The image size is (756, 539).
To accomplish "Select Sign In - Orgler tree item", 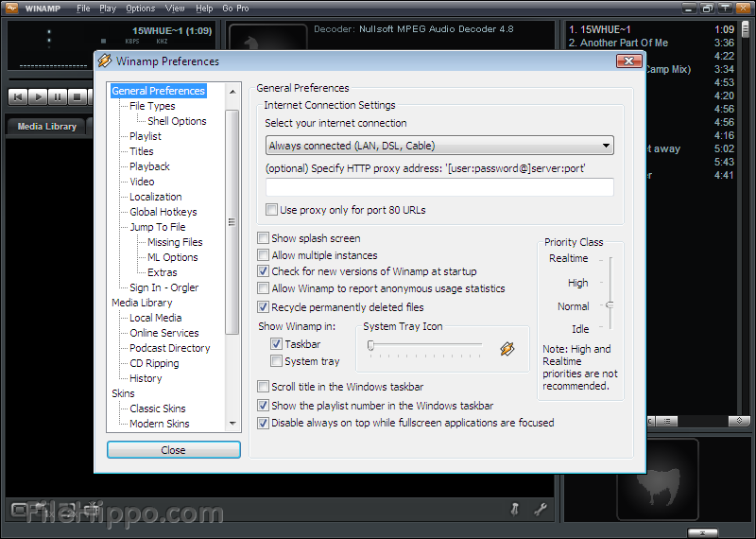I will (163, 287).
